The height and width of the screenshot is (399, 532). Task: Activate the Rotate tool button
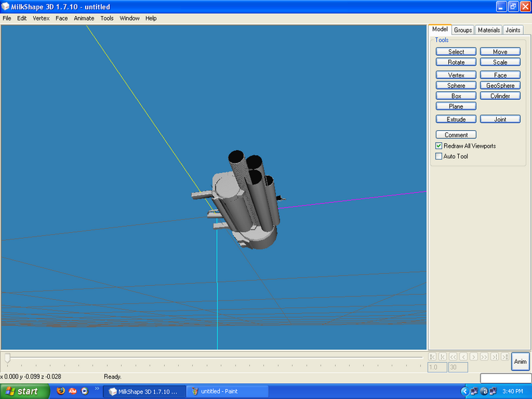pyautogui.click(x=456, y=62)
